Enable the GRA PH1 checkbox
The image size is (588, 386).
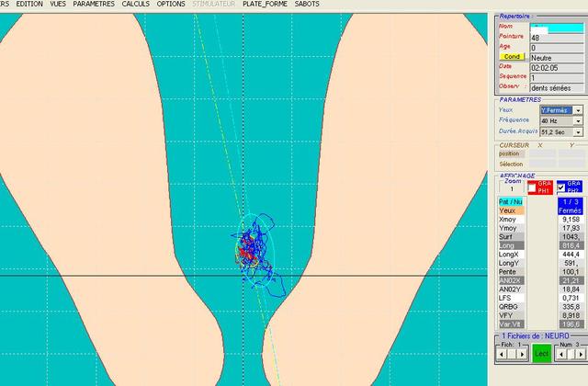[533, 186]
